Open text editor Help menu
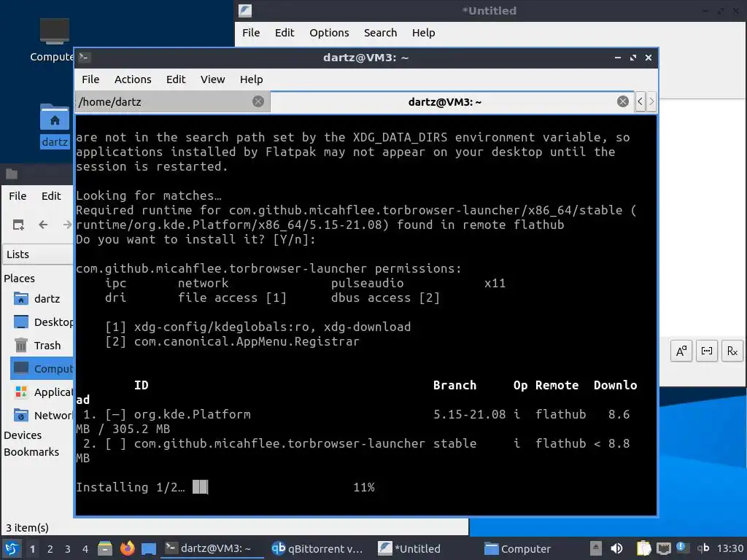This screenshot has height=560, width=747. coord(424,33)
